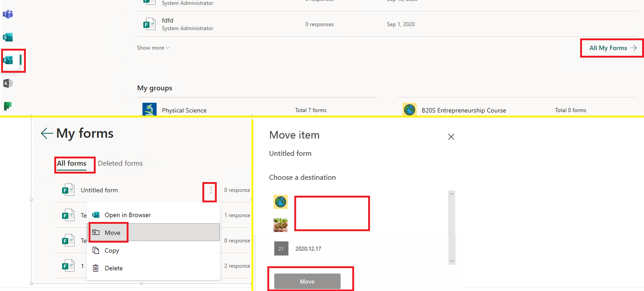Select the globe destination group icon
The image size is (644, 291).
(x=281, y=202)
